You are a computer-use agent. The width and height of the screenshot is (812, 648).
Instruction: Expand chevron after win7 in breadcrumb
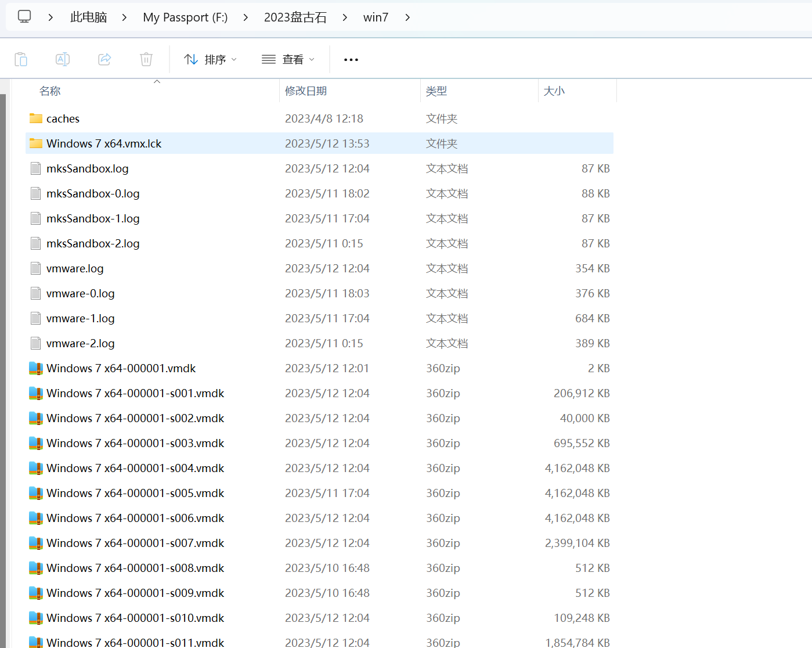pos(407,17)
